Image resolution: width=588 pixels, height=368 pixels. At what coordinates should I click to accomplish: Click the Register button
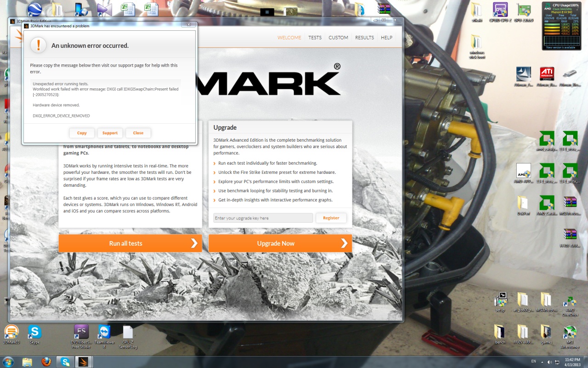coord(331,218)
